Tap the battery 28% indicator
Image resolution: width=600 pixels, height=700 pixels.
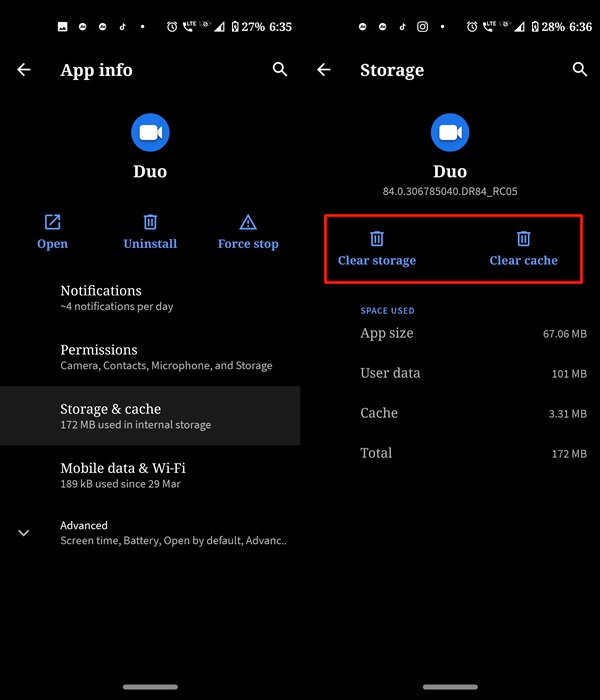click(548, 27)
